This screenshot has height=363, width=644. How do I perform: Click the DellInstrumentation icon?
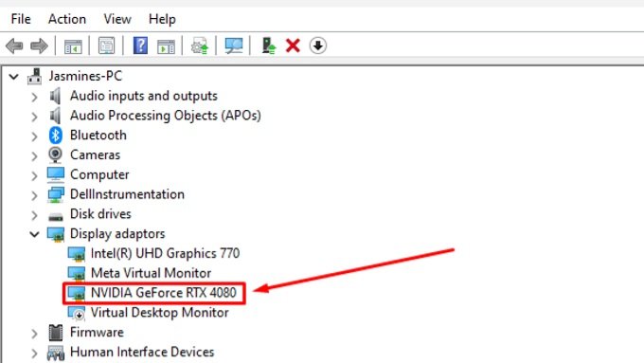pos(56,194)
